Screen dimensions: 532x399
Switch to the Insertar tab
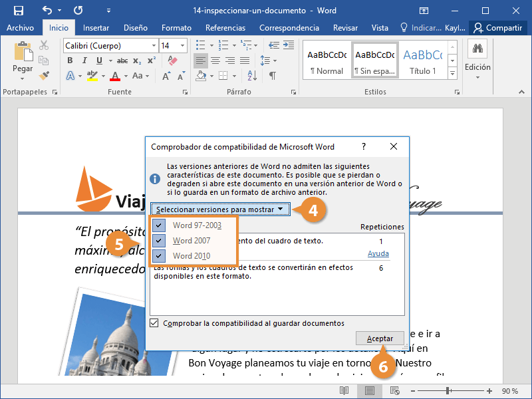coord(96,28)
